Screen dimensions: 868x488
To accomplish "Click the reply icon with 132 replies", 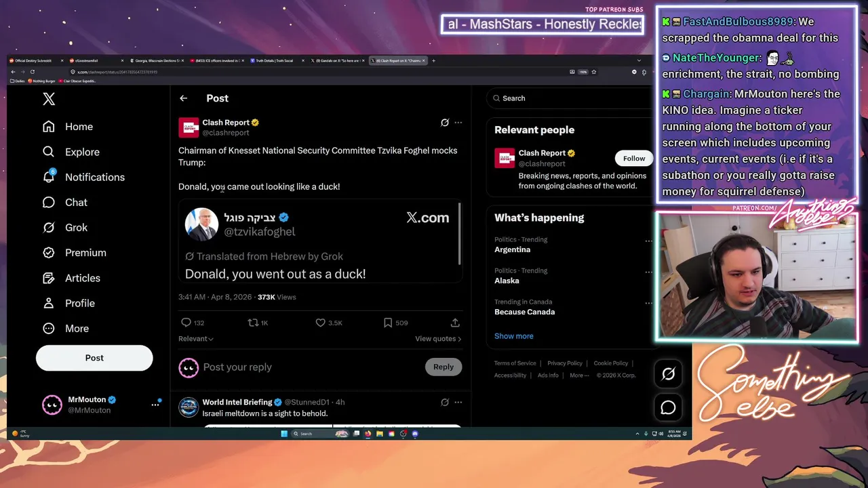I will click(x=186, y=323).
